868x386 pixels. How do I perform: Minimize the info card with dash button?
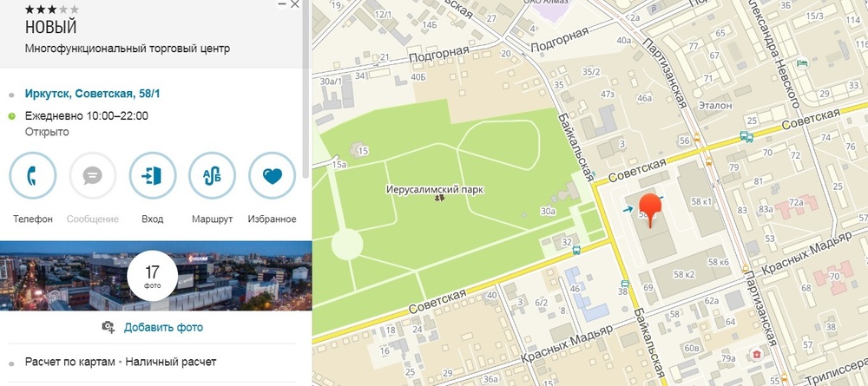coord(282,4)
